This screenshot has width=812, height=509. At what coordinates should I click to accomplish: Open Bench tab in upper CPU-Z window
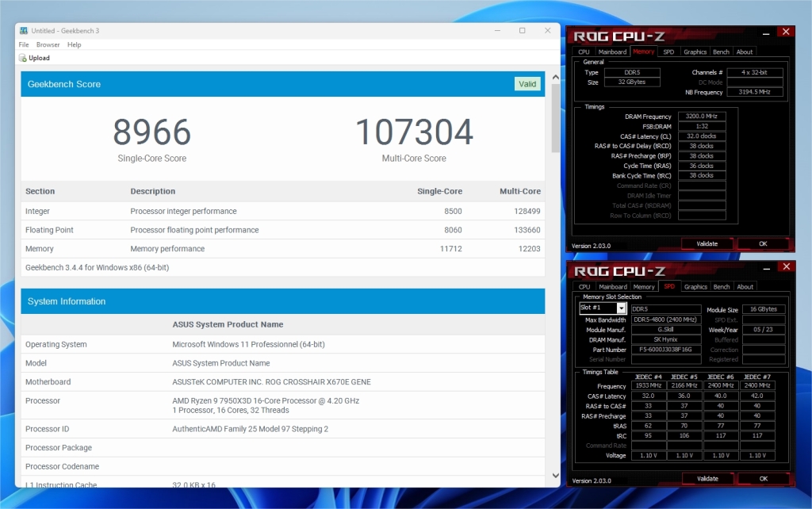click(x=721, y=52)
